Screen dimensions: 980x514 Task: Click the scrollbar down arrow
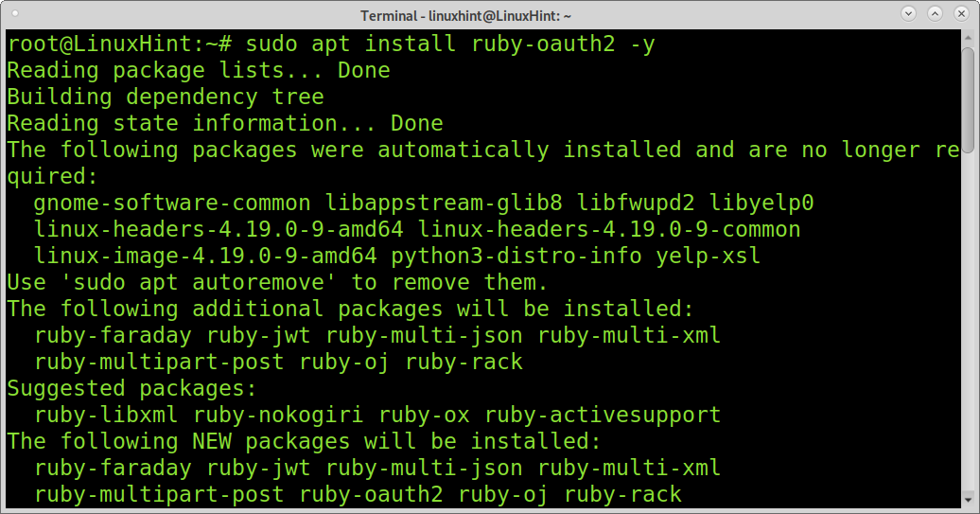pos(968,500)
